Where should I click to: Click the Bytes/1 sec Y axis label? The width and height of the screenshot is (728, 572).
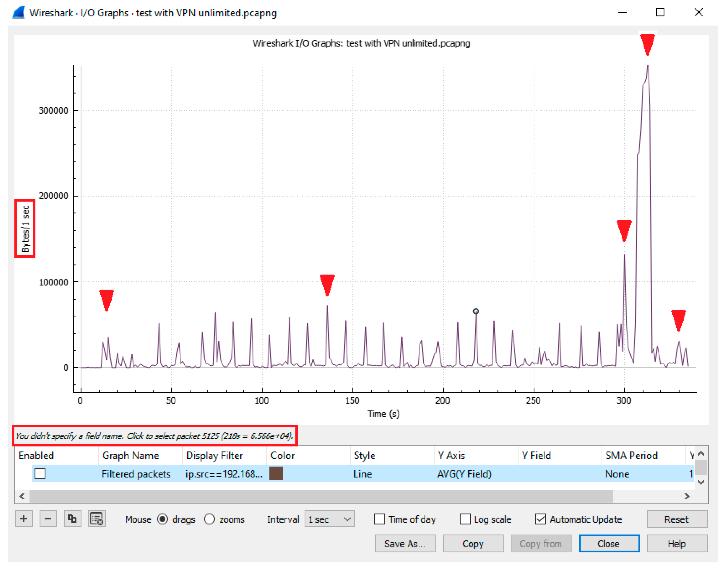[25, 229]
